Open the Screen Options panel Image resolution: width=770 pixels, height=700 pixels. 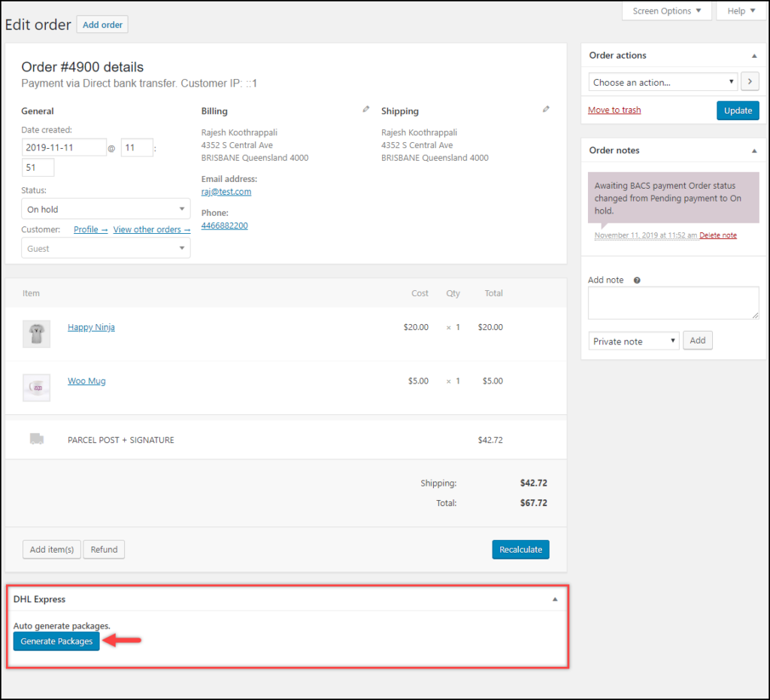coord(666,11)
